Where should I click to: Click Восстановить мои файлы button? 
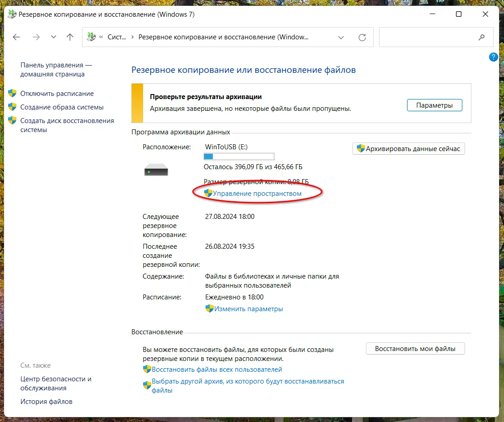415,349
